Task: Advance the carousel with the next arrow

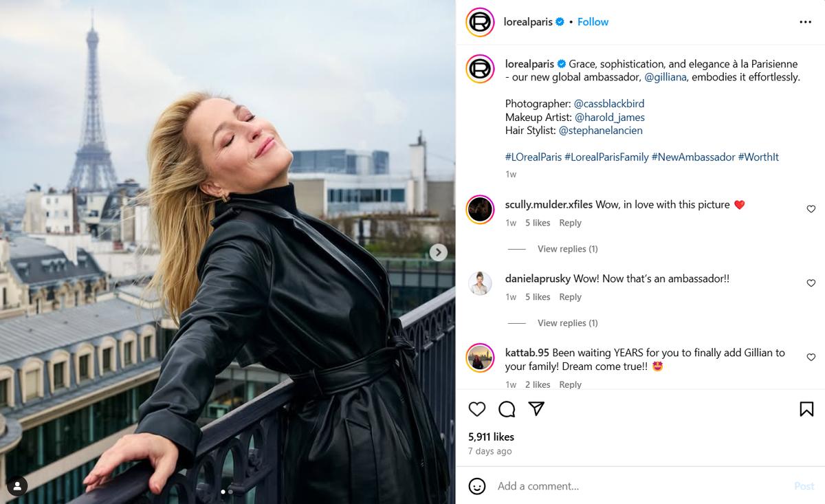Action: click(439, 252)
